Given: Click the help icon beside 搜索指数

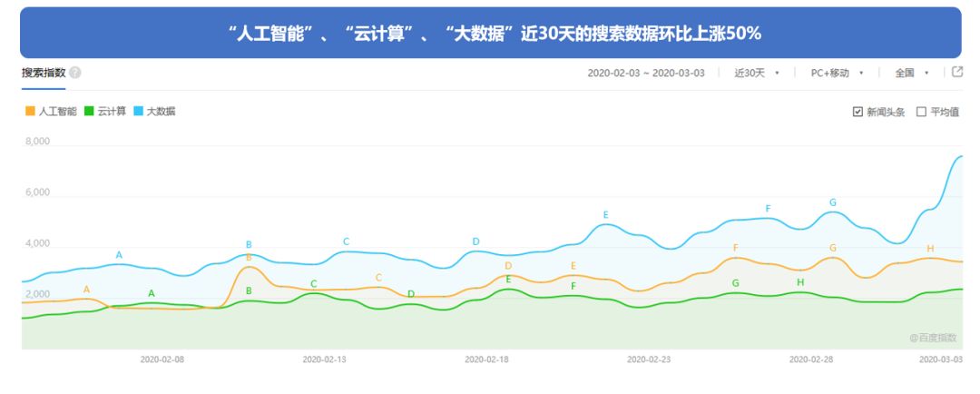Looking at the screenshot, I should coord(75,73).
